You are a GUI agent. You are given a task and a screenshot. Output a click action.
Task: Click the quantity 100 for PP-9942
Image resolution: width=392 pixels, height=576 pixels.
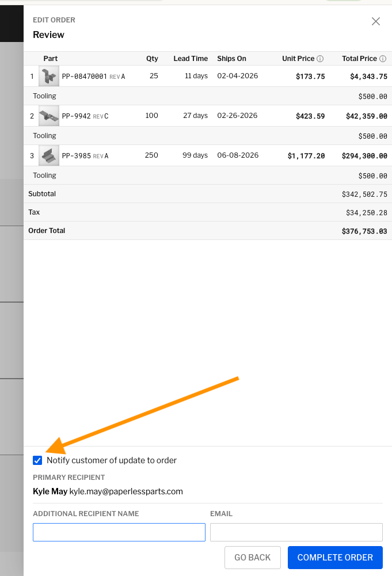tap(152, 116)
